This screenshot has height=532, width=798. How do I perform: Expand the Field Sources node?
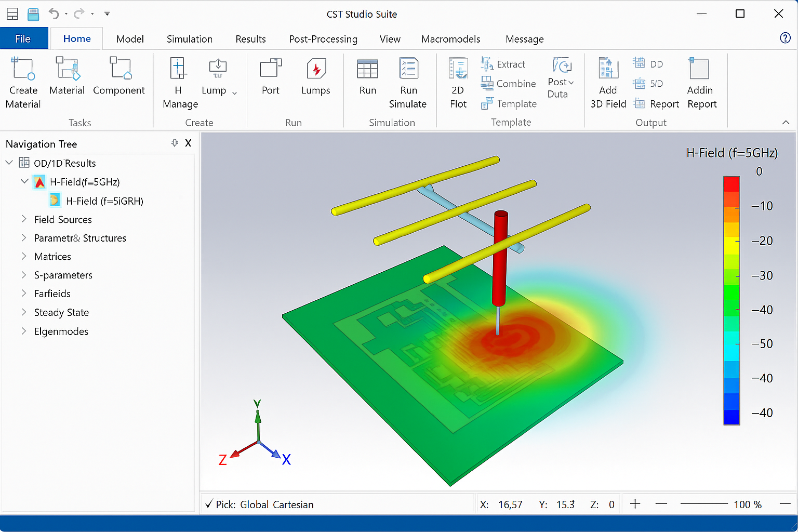click(24, 219)
